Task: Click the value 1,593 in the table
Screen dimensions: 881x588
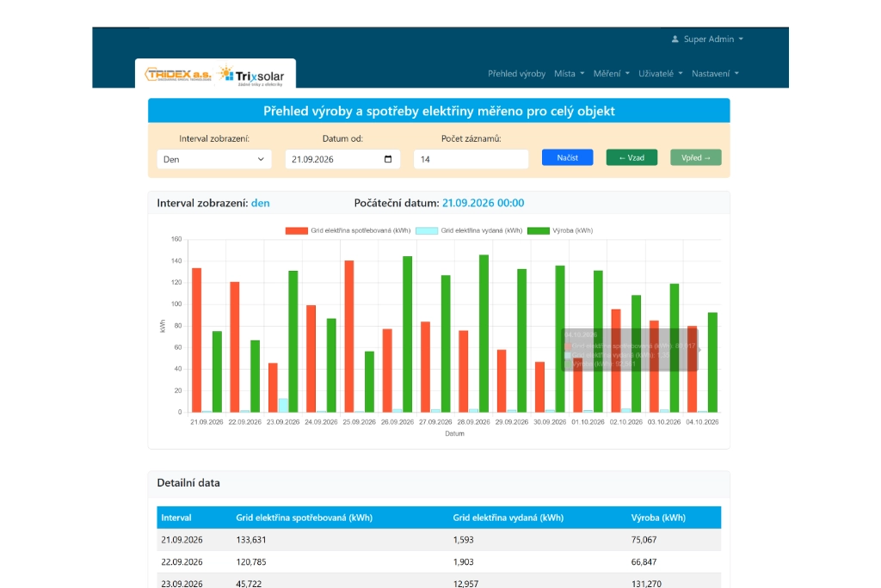Action: click(x=463, y=540)
